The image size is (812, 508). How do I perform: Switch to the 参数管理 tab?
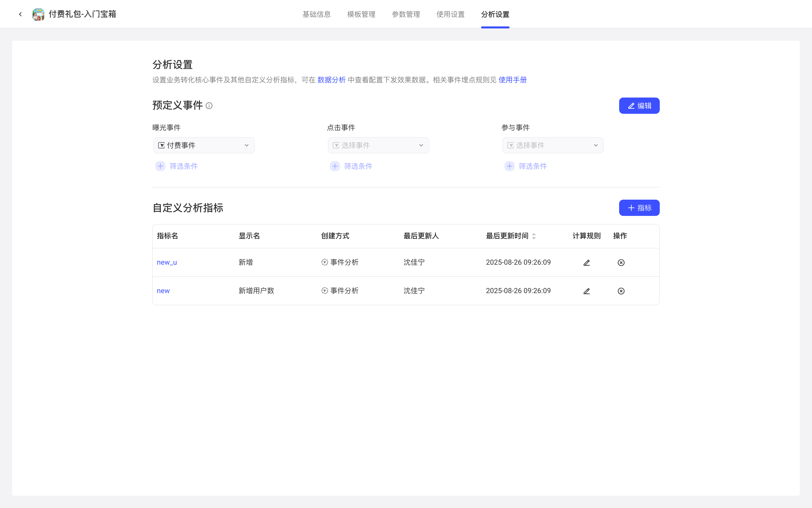point(406,14)
